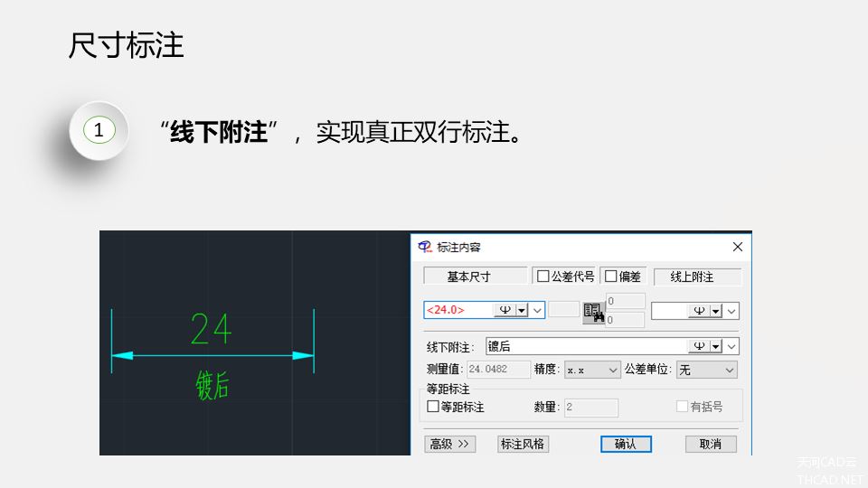Click the empty 线上附注 input field
The height and width of the screenshot is (488, 868).
coord(670,311)
